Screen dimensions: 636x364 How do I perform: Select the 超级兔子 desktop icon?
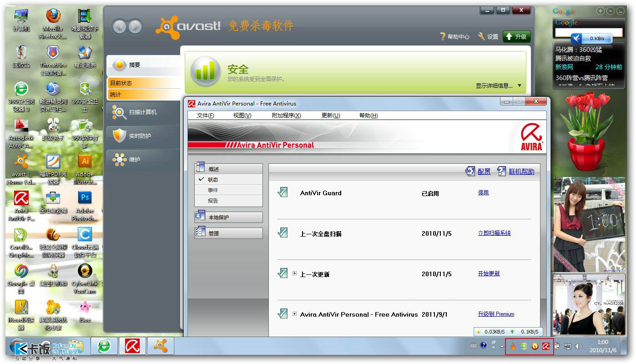53,129
